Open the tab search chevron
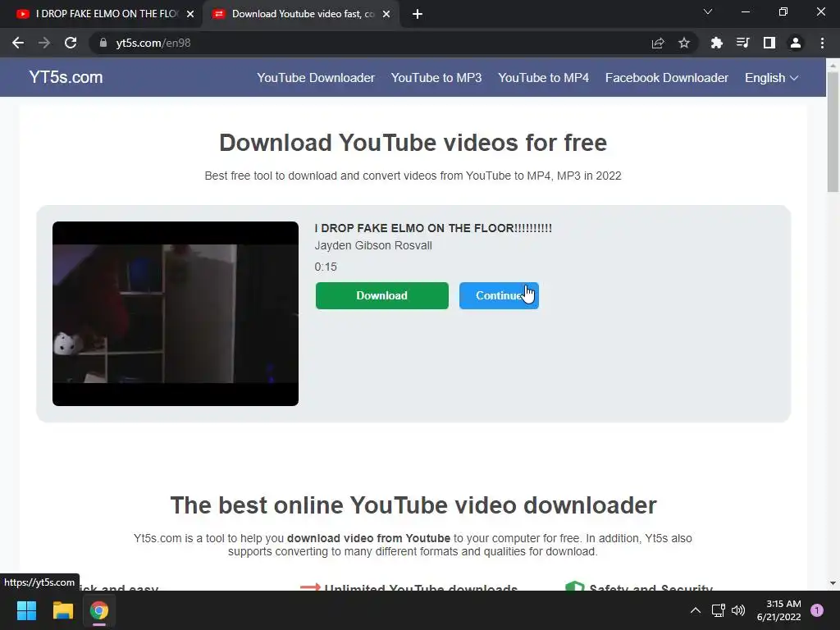The width and height of the screenshot is (840, 630). click(x=708, y=11)
